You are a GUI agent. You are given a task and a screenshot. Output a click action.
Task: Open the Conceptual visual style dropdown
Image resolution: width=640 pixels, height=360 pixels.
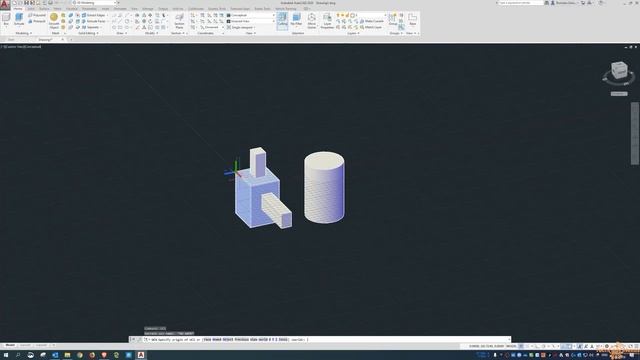(x=251, y=15)
